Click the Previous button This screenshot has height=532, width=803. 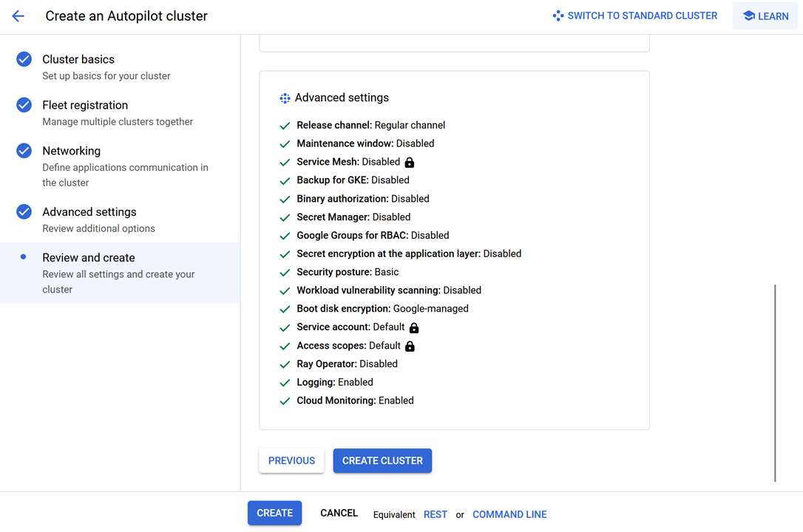click(291, 461)
